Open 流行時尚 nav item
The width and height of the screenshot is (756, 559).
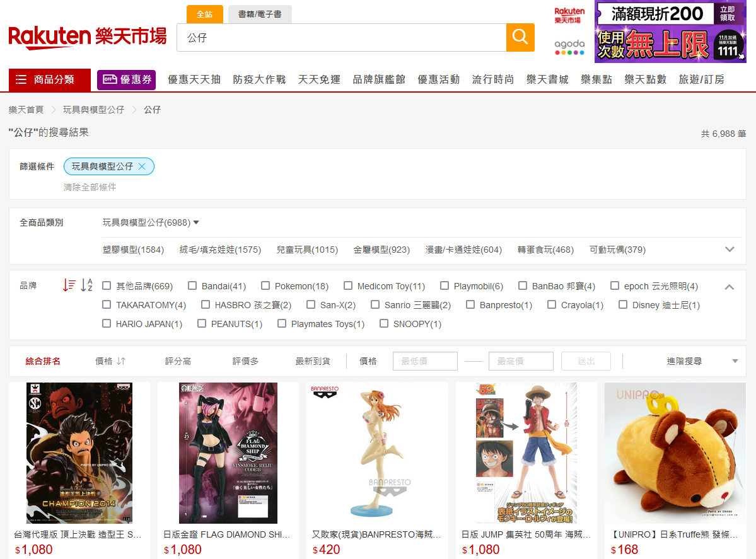(x=492, y=79)
